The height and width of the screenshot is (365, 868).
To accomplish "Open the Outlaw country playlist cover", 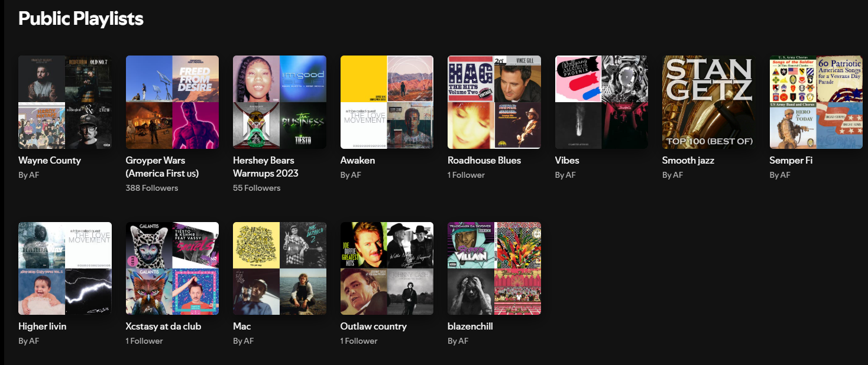I will [387, 268].
